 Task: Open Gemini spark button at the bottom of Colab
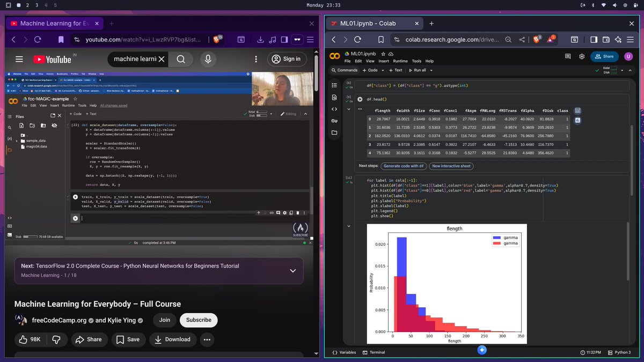(x=481, y=350)
